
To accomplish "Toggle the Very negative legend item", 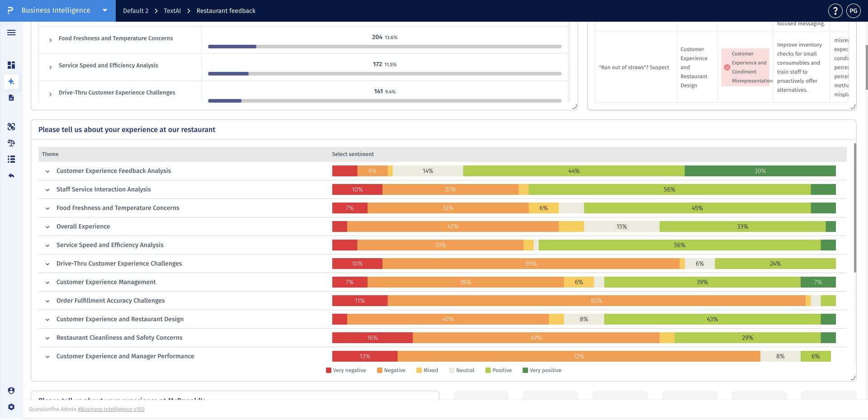I will (x=346, y=370).
